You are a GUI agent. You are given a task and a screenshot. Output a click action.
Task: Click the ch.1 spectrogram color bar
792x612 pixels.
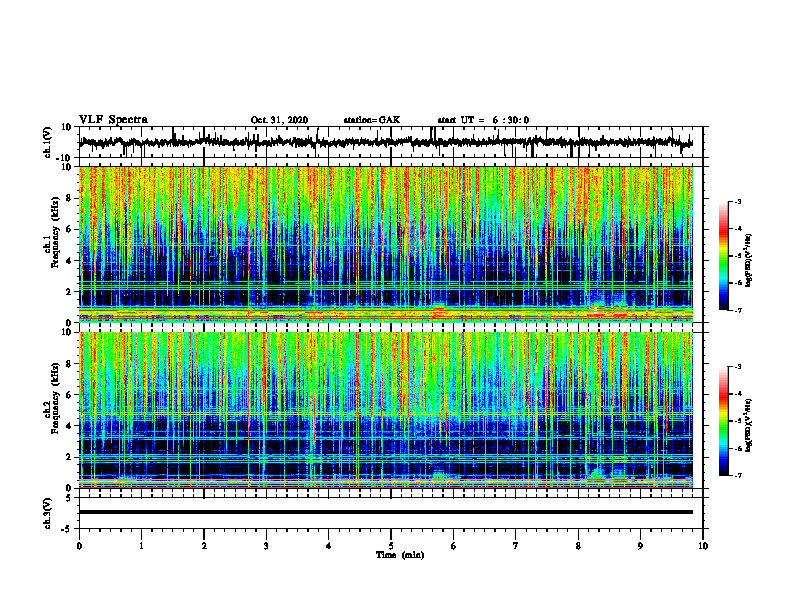coord(723,256)
